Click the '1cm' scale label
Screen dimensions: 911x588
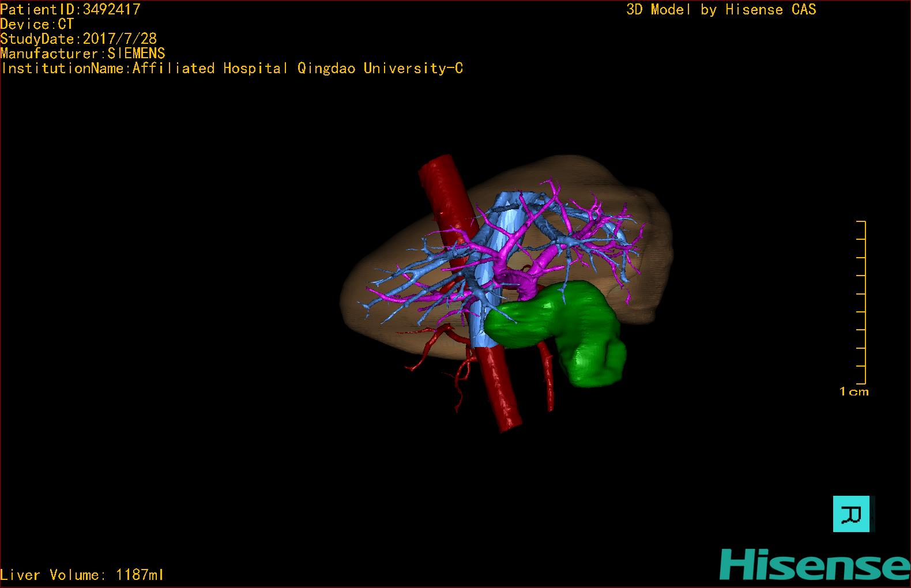854,392
